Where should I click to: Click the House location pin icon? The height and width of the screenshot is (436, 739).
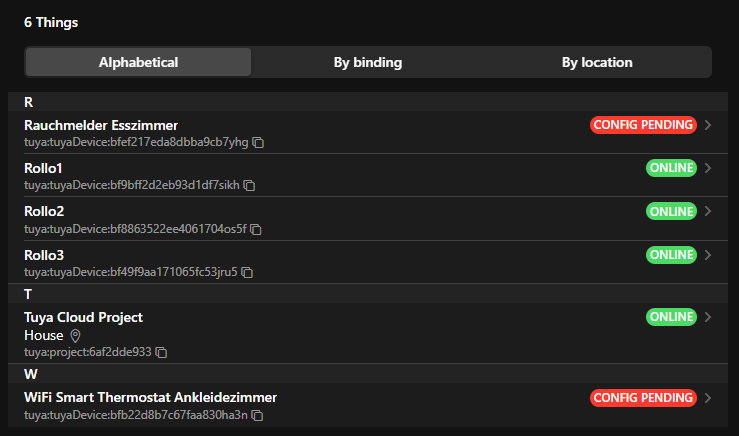click(75, 336)
